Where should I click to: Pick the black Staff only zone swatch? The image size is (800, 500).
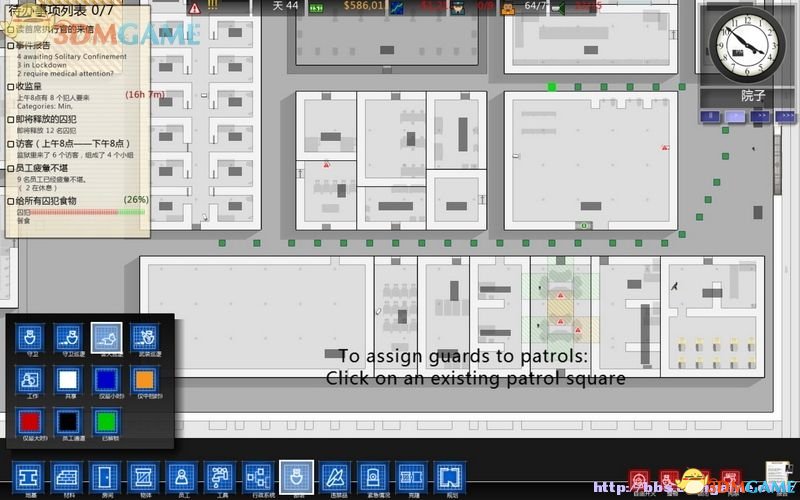coord(68,422)
